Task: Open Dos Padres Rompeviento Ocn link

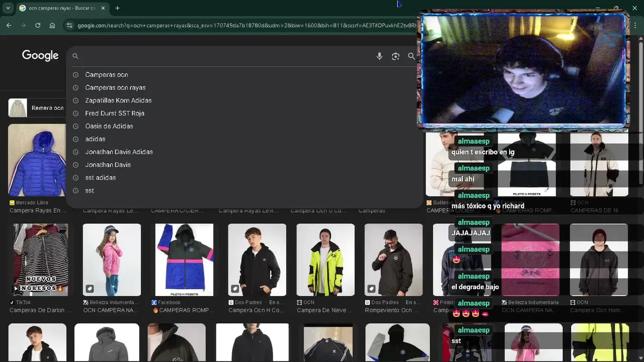Action: point(392,310)
